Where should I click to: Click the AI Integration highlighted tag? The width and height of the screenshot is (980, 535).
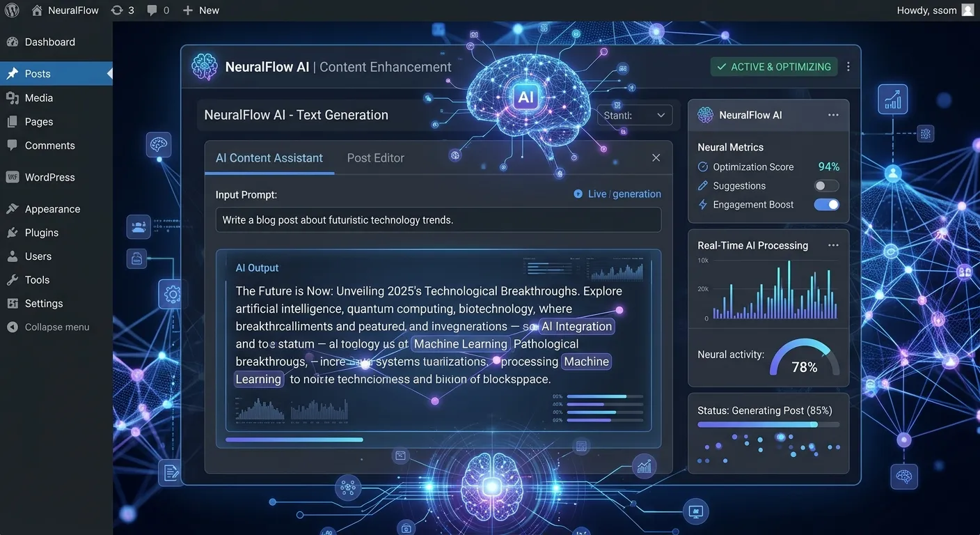(x=576, y=326)
